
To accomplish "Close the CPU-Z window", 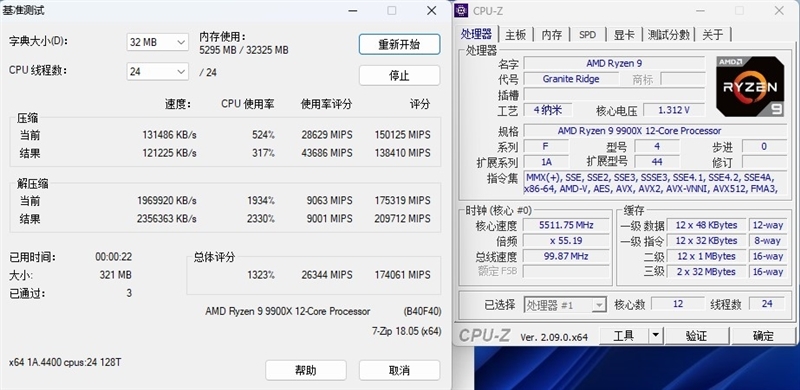I will click(x=780, y=10).
